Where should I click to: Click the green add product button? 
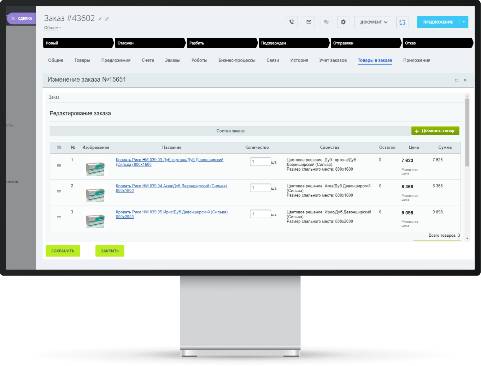(435, 131)
